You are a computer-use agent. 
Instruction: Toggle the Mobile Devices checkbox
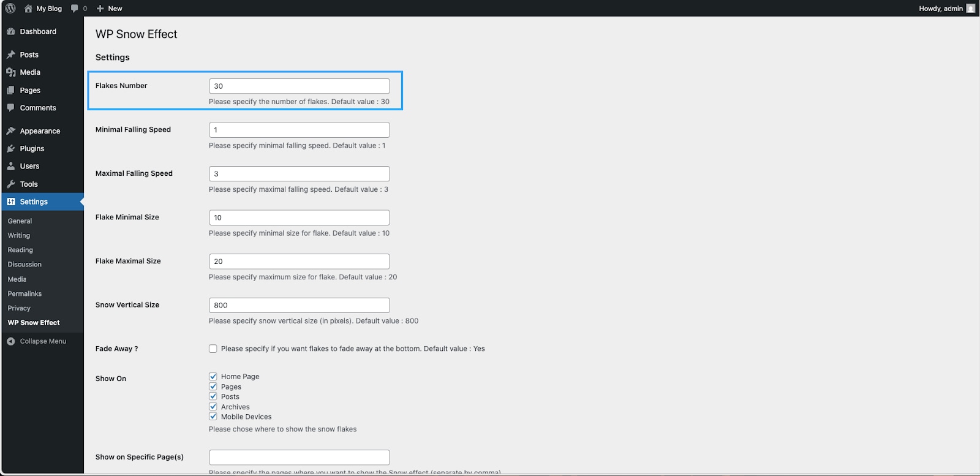pyautogui.click(x=213, y=417)
